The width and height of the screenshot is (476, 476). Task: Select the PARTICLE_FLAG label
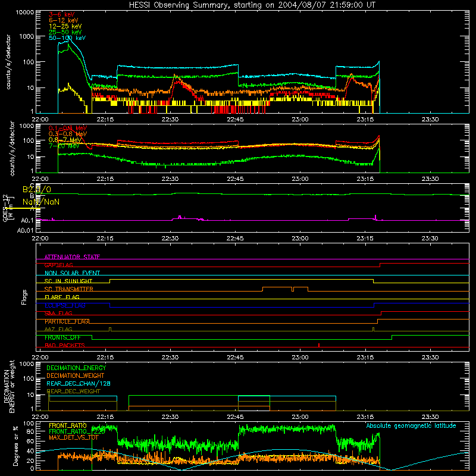[67, 321]
